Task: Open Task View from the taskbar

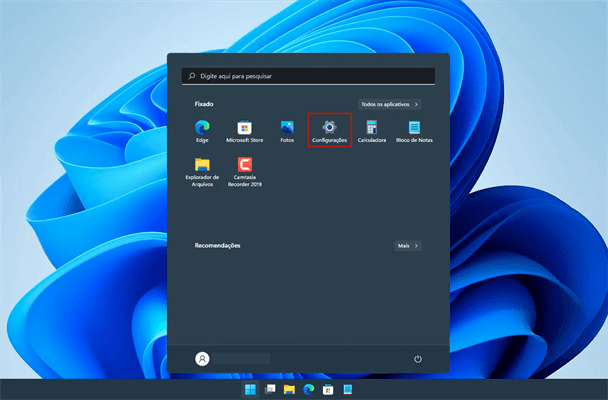Action: 269,389
